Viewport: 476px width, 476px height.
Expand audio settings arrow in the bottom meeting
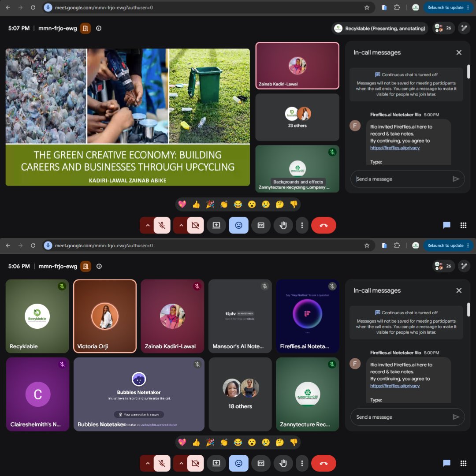pos(148,463)
